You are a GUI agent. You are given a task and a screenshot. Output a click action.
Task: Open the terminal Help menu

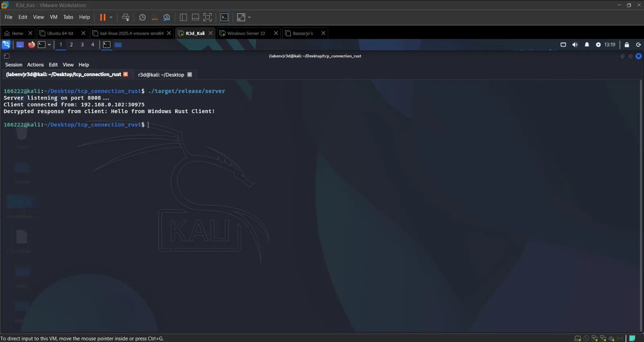point(84,65)
